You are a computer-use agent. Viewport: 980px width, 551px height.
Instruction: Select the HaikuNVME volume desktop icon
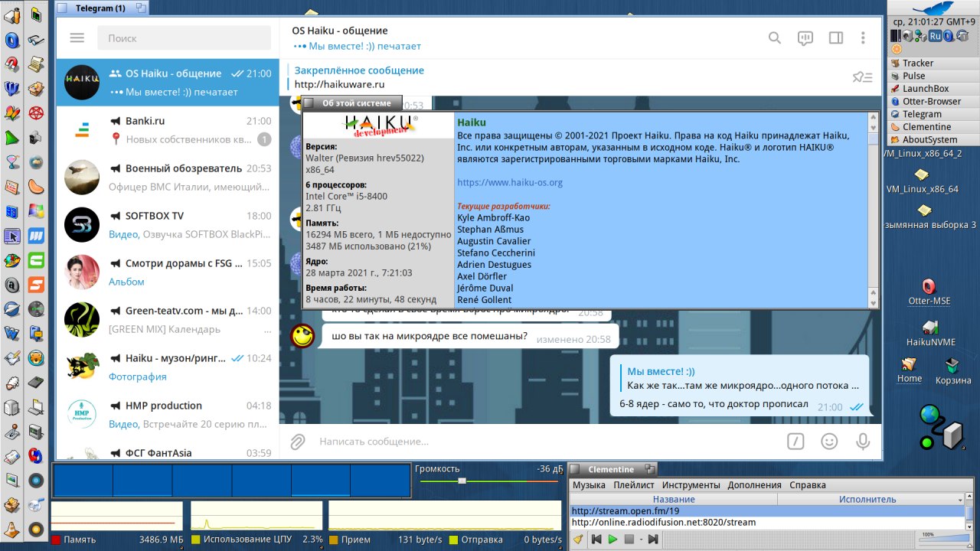[930, 333]
